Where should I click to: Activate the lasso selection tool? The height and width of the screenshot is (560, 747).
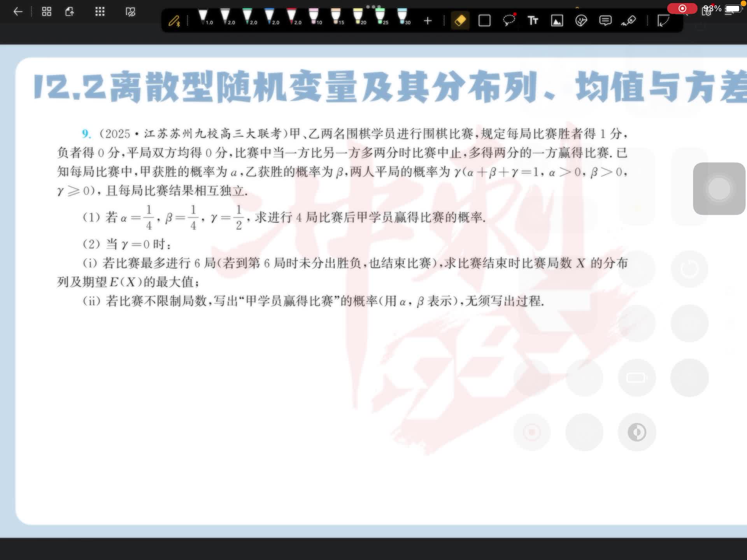tap(509, 21)
